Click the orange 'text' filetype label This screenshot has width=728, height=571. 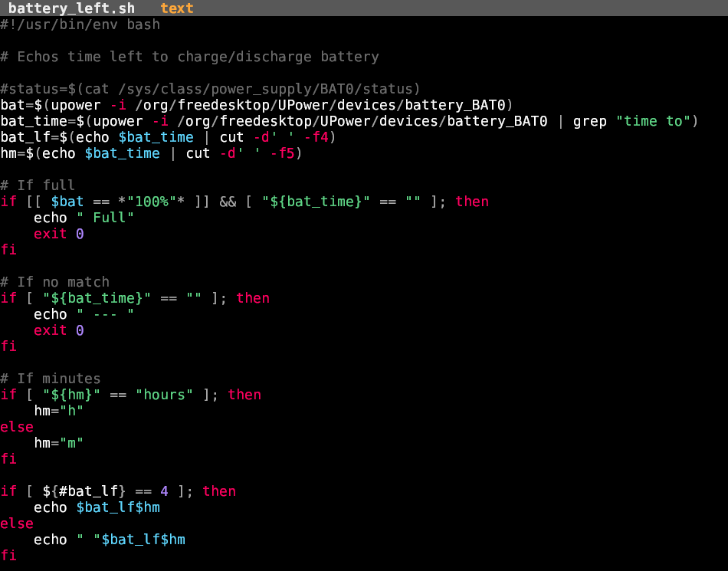[x=177, y=8]
